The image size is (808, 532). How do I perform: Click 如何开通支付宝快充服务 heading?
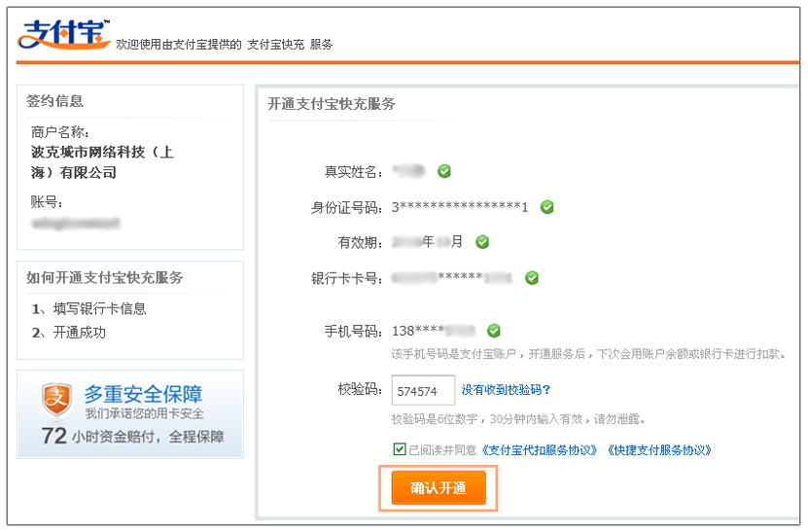[105, 277]
